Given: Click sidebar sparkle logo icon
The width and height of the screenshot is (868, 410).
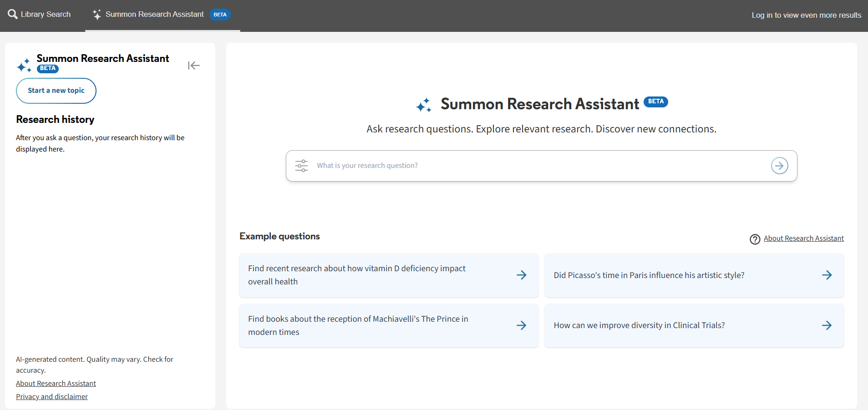Looking at the screenshot, I should click(x=24, y=66).
